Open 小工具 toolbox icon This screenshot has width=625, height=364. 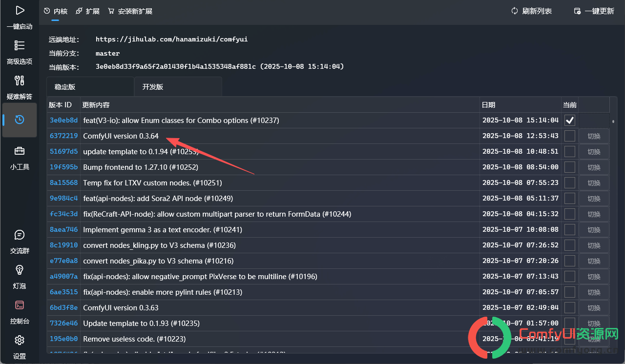click(x=20, y=151)
